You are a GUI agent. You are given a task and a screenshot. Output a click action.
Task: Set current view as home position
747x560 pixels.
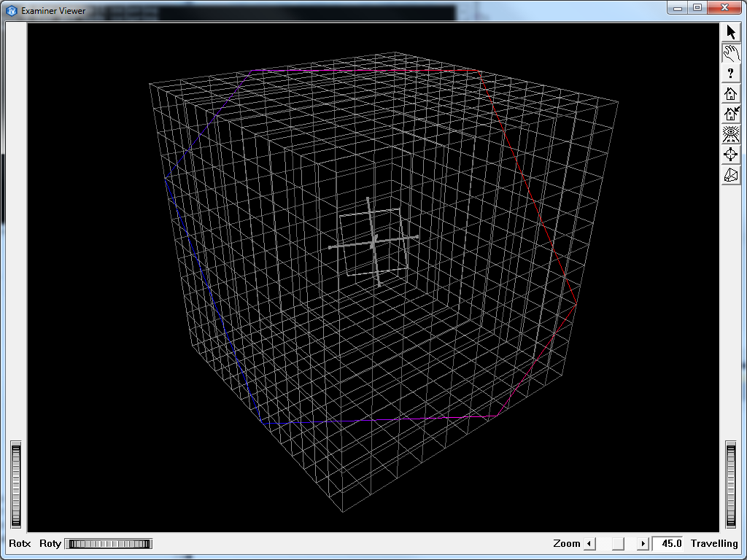coord(731,114)
